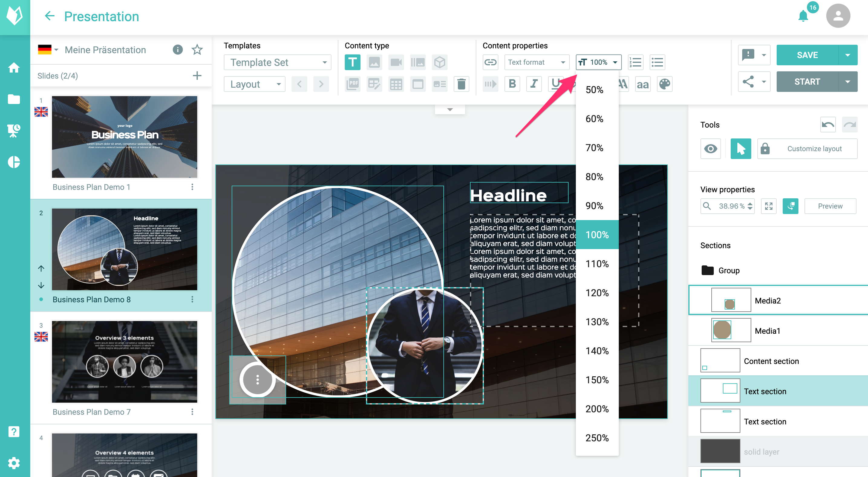Open the user profile avatar

(838, 16)
